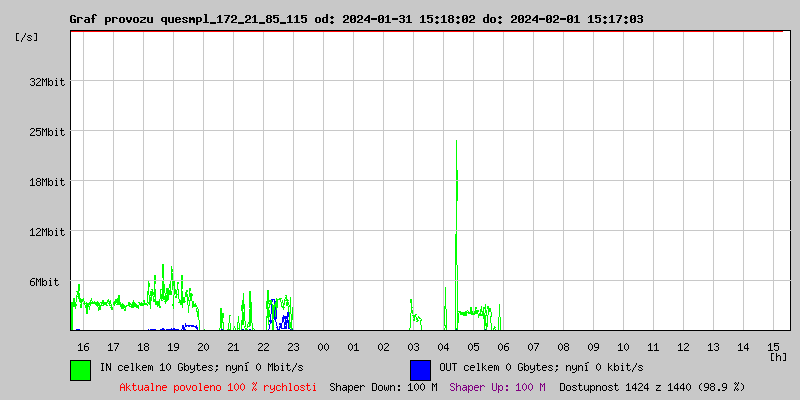Click the red 'Aktualne povoleno 100 % rychlosti' text
Image resolution: width=800 pixels, height=400 pixels.
point(217,386)
